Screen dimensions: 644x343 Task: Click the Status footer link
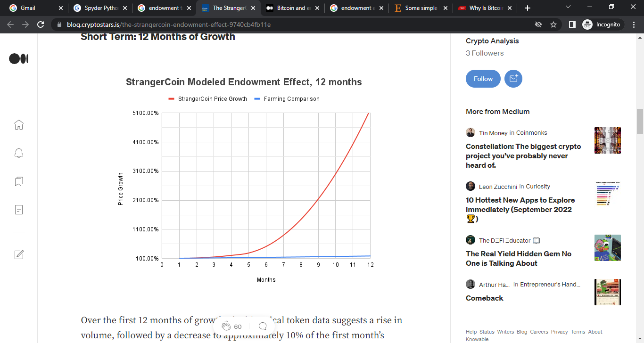[487, 332]
